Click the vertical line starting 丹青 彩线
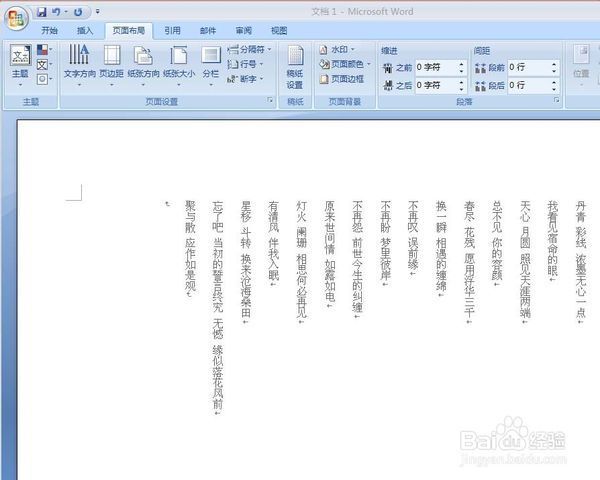600x480 pixels. (x=581, y=262)
